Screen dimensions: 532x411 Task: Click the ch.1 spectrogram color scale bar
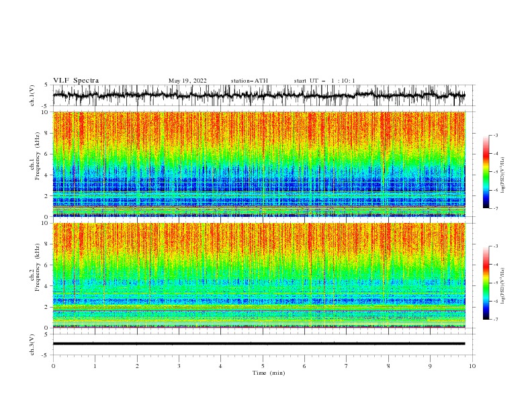coord(486,172)
